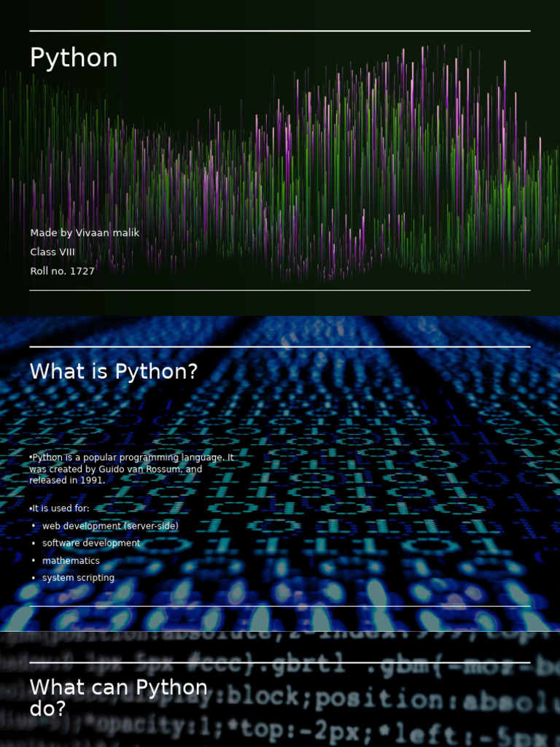Click the 'It is used for:' line
Viewport: 560px width, 747px height.
60,508
